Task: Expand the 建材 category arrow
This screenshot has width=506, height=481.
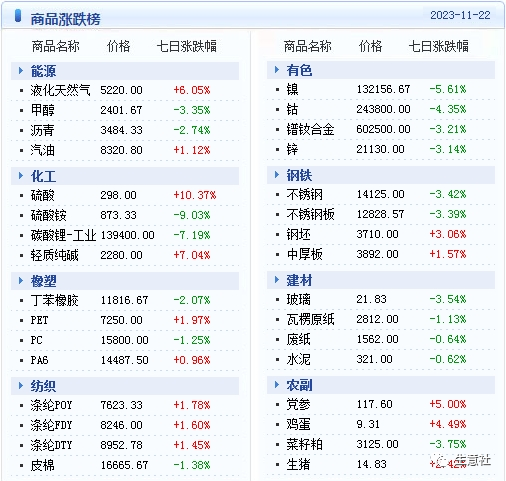Action: point(277,280)
